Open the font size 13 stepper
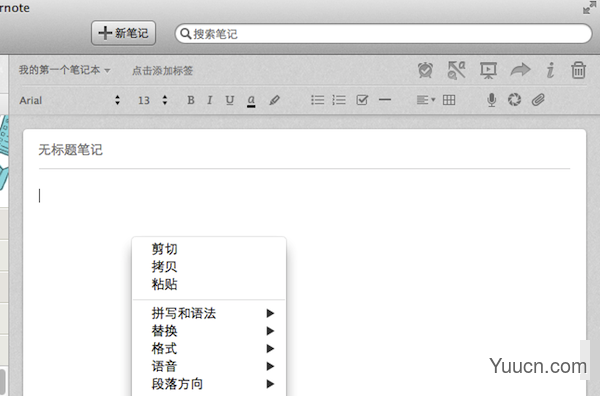This screenshot has height=396, width=600. pyautogui.click(x=152, y=100)
